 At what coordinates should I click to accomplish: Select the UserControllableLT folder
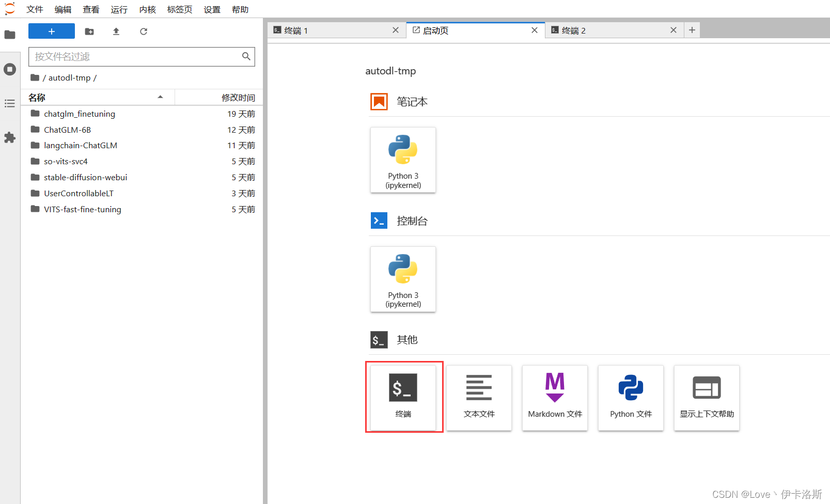coord(142,194)
